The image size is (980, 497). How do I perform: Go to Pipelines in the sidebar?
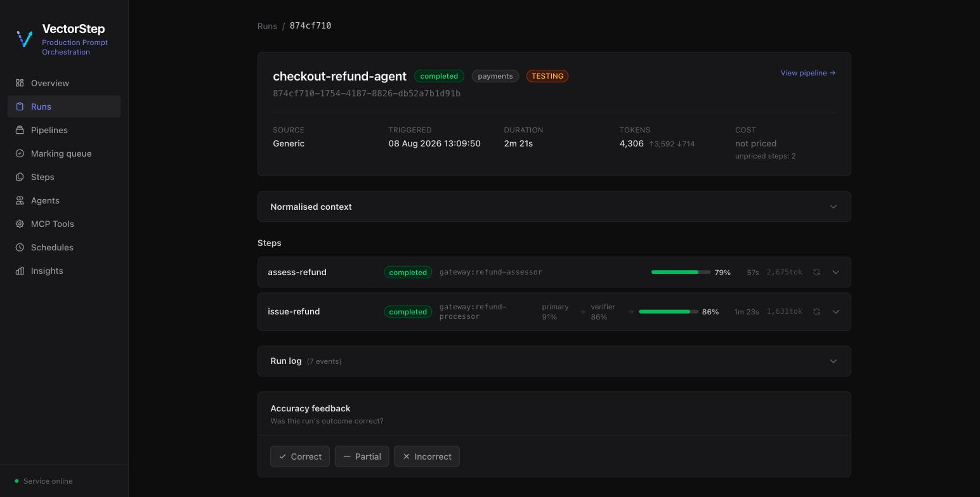64,130
